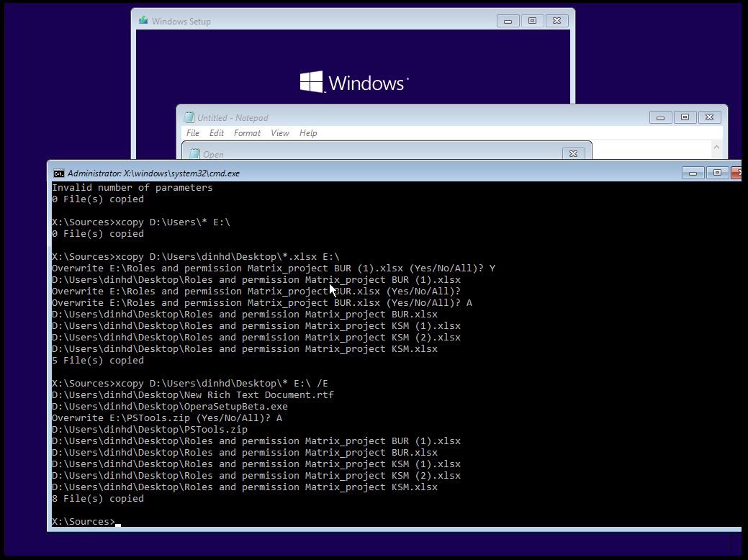
Task: Open the Edit menu in Notepad
Action: point(217,133)
